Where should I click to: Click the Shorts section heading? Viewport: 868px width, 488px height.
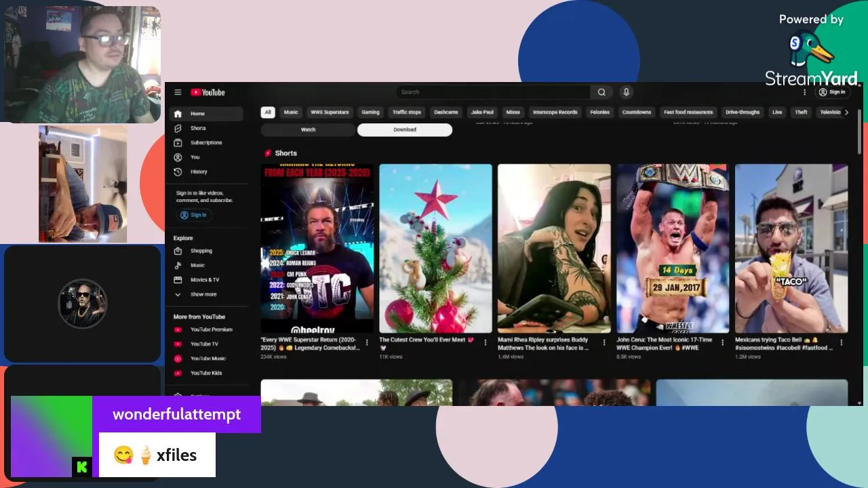click(x=285, y=153)
